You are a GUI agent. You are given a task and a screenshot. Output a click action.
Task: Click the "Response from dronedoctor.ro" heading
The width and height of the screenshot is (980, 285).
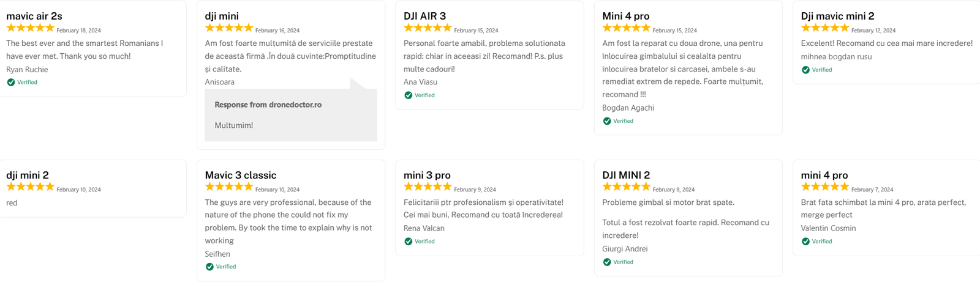268,105
